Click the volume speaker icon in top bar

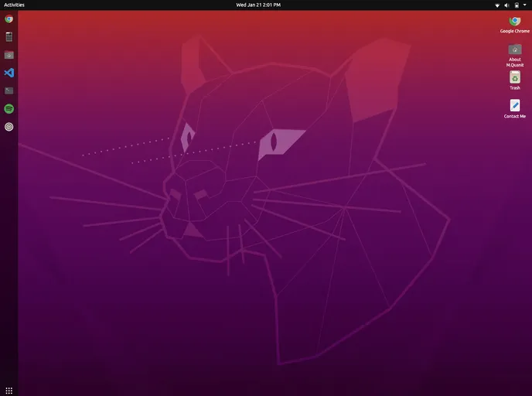point(506,5)
